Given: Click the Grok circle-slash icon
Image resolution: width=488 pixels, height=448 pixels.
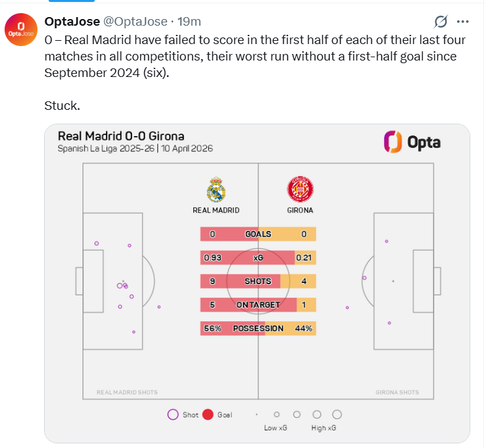Looking at the screenshot, I should coord(442,21).
